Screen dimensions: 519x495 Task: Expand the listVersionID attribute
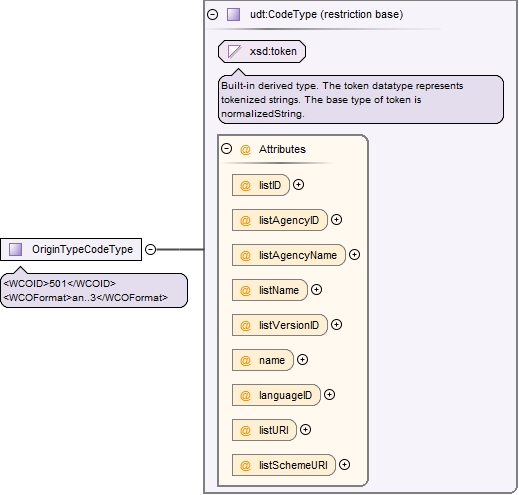(336, 325)
